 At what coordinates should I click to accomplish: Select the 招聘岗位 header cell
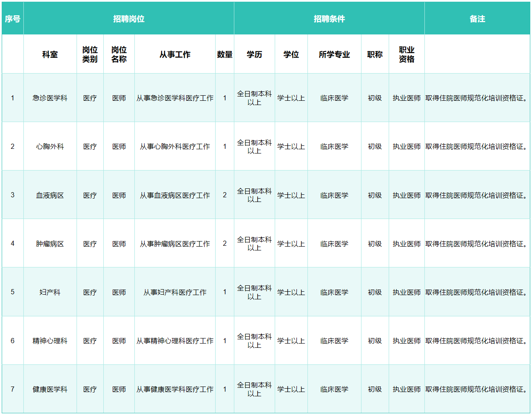pos(128,19)
